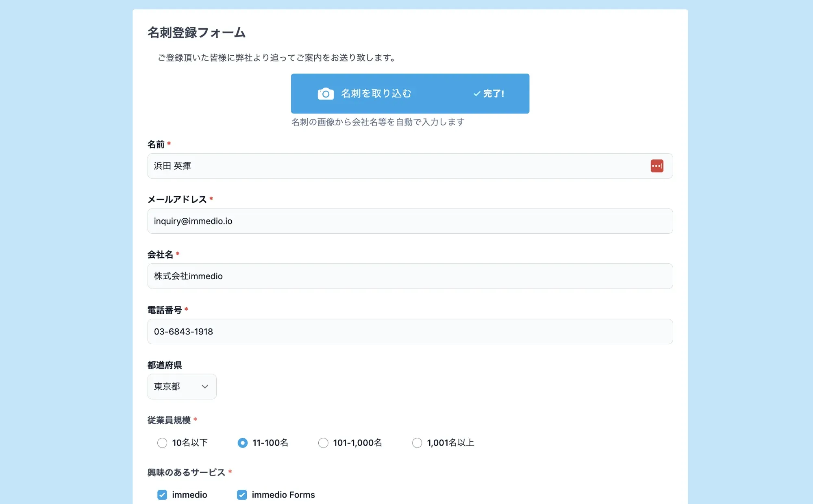Select the 10名以下 radio option
This screenshot has height=504, width=813.
click(162, 443)
